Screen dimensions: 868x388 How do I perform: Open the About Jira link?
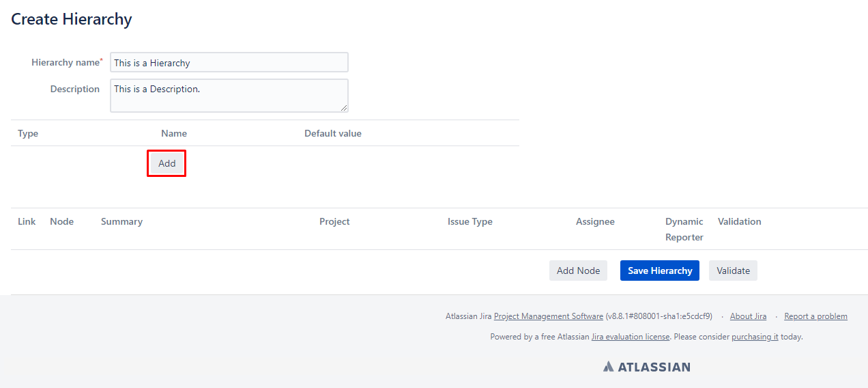click(748, 316)
